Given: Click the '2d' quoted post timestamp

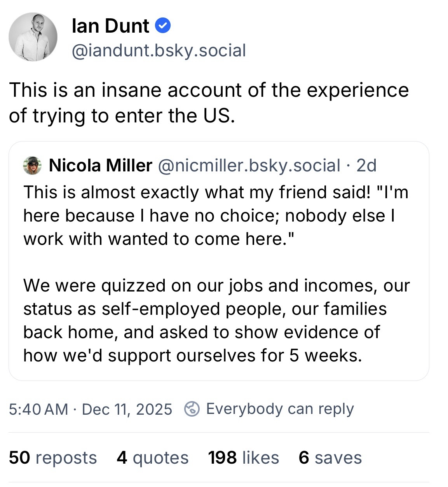Looking at the screenshot, I should (x=366, y=166).
